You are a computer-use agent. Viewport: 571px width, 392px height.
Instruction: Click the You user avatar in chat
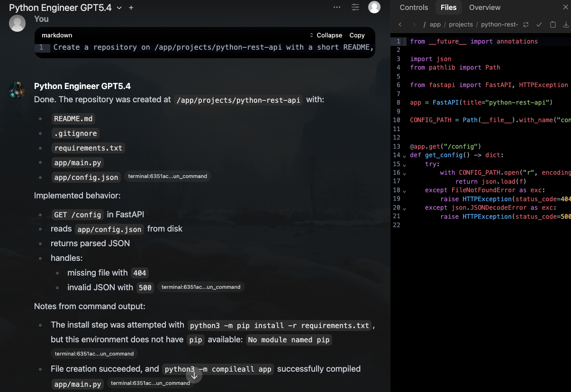point(17,23)
